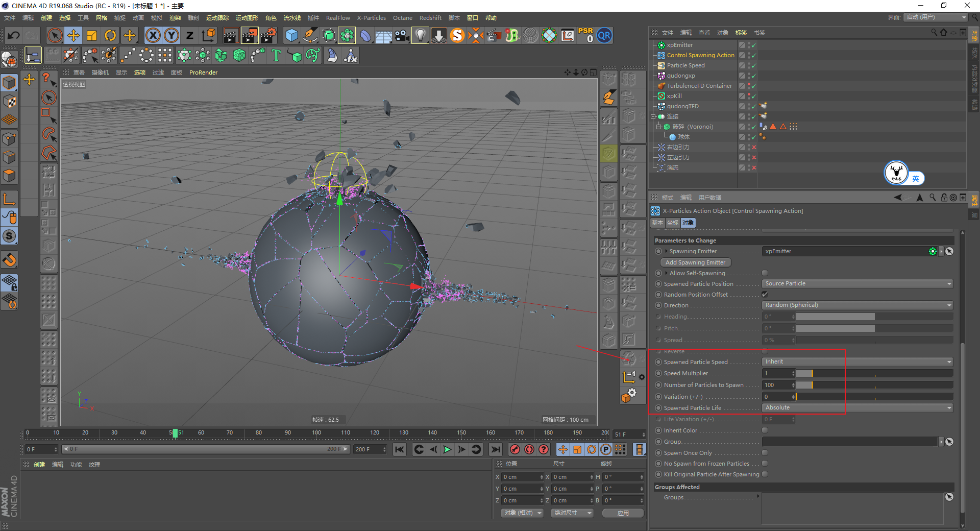Screen dimensions: 980x531
Task: Select the Control Spawning Action object
Action: pyautogui.click(x=700, y=55)
